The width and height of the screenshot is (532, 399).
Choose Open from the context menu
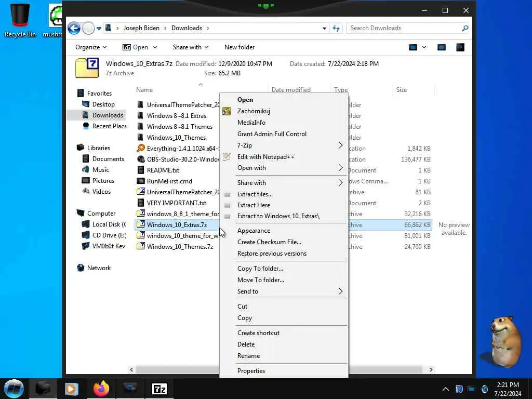(284, 99)
